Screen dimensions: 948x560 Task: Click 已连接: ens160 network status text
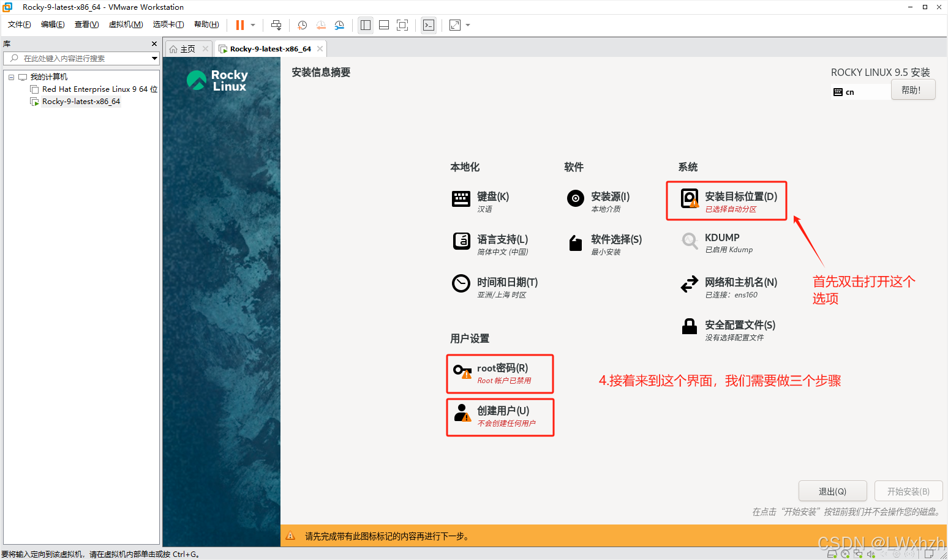(731, 295)
